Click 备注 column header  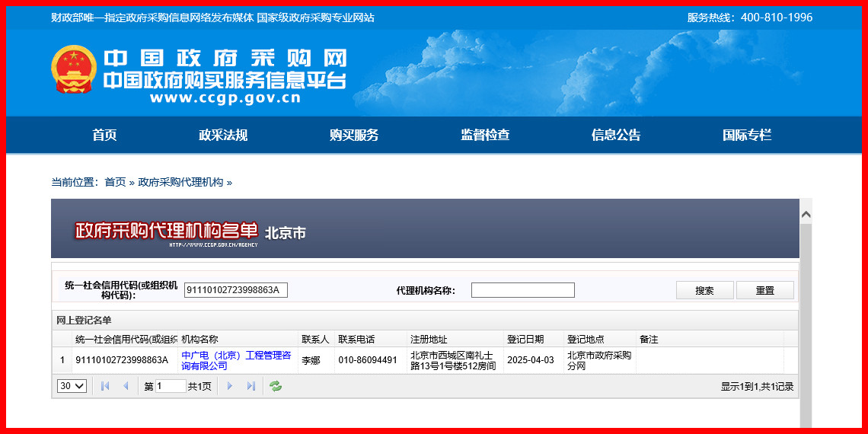(x=710, y=340)
